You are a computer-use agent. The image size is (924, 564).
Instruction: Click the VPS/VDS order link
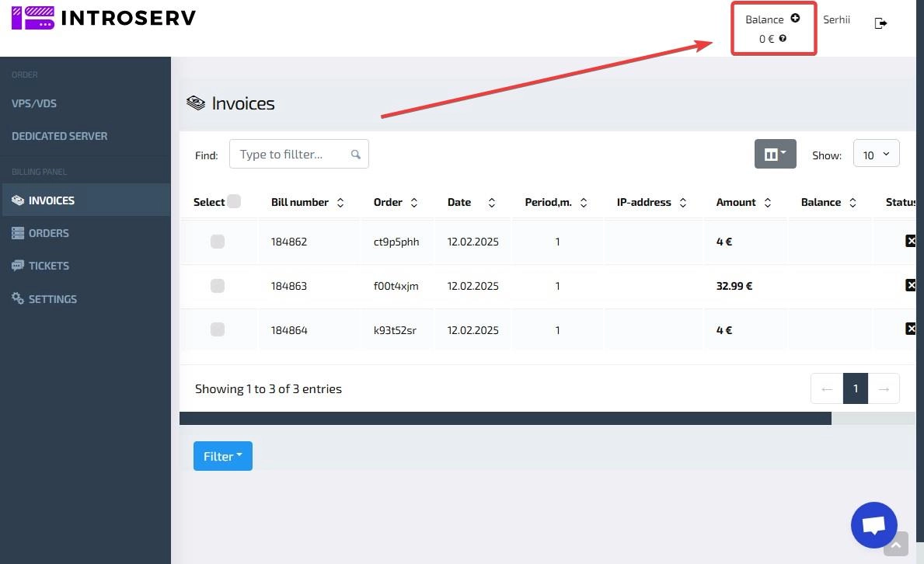click(x=34, y=103)
